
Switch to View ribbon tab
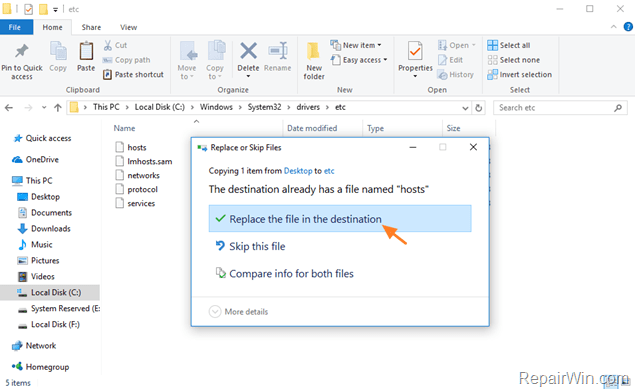pyautogui.click(x=128, y=27)
